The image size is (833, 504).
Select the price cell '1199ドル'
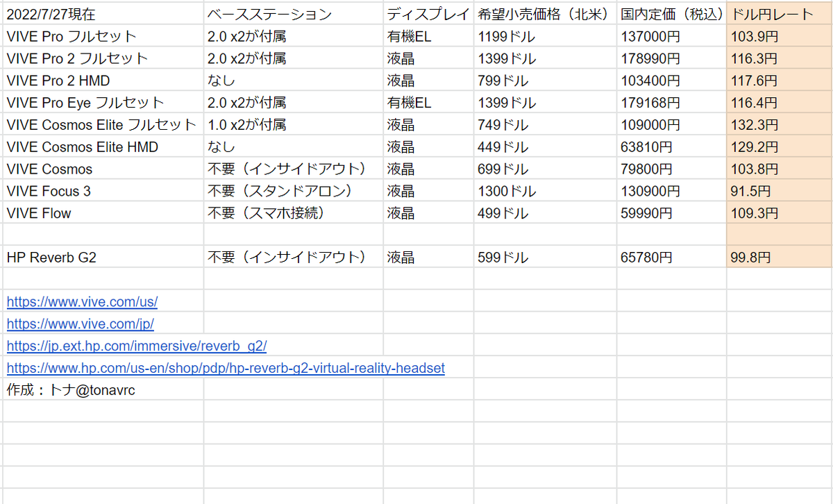pyautogui.click(x=546, y=37)
